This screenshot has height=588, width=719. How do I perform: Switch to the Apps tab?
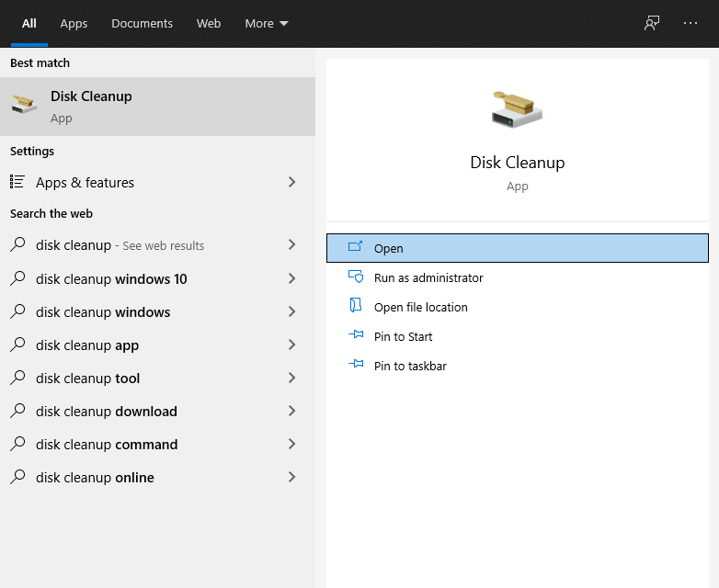click(x=74, y=24)
